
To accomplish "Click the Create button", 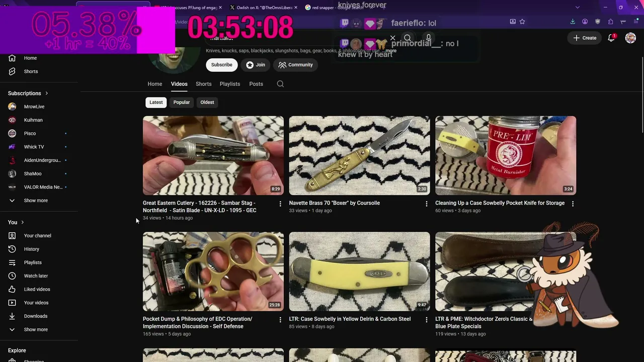I will (x=584, y=38).
